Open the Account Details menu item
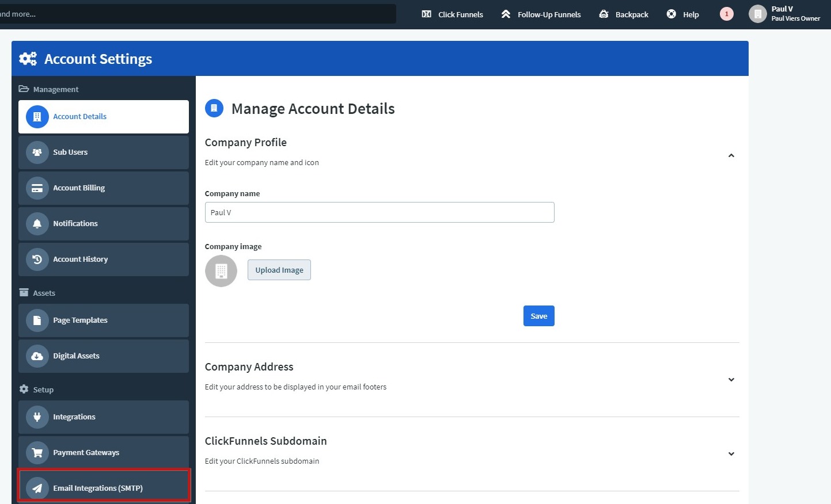The width and height of the screenshot is (831, 504). tap(104, 117)
